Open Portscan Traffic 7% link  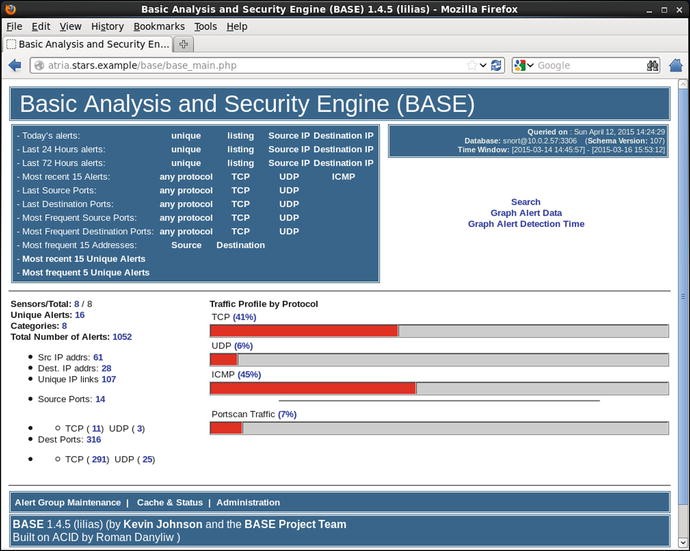coord(287,414)
